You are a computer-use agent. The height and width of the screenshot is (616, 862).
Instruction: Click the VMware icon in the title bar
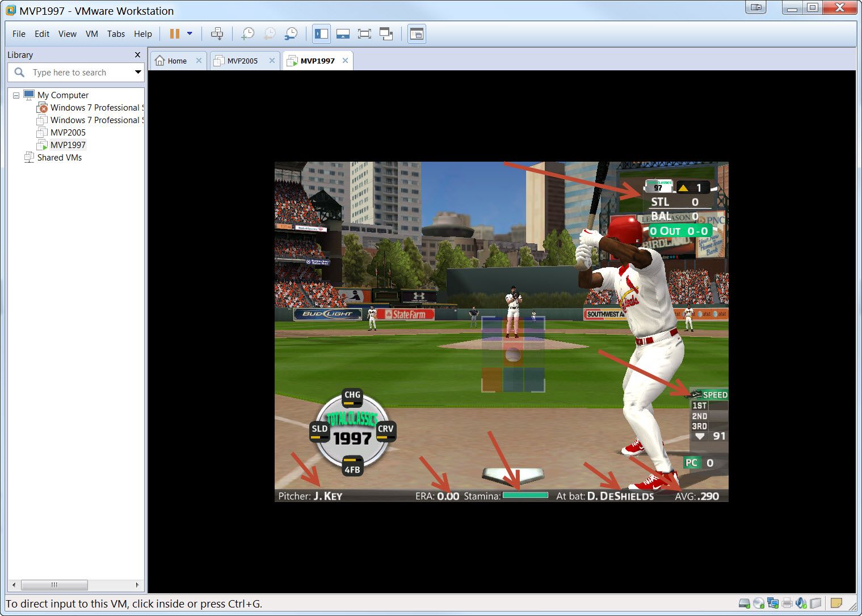pos(10,10)
